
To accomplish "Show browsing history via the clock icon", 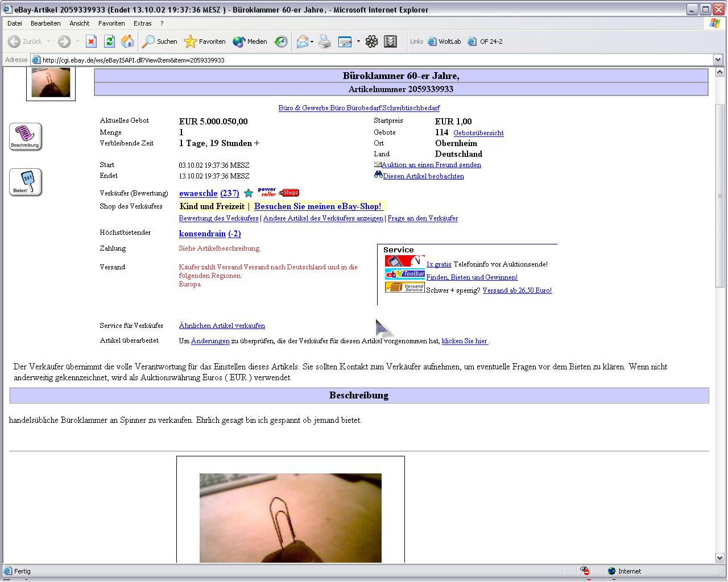I will click(x=281, y=41).
